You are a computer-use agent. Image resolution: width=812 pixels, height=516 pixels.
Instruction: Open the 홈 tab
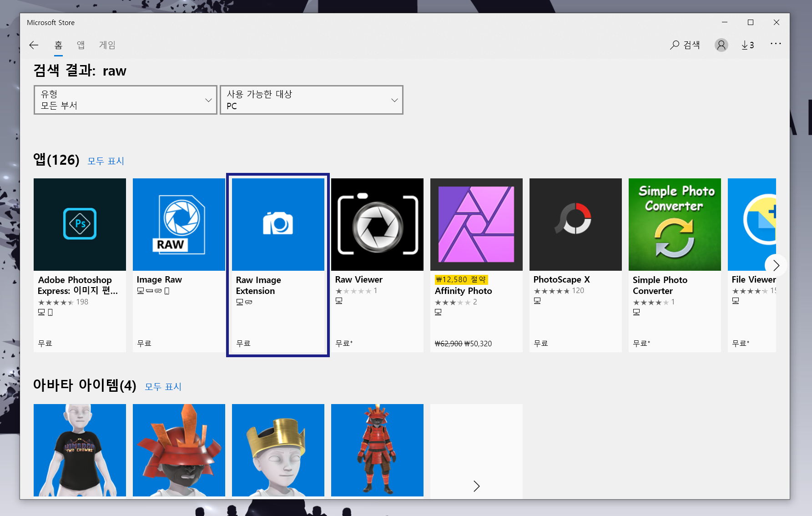[x=58, y=45]
